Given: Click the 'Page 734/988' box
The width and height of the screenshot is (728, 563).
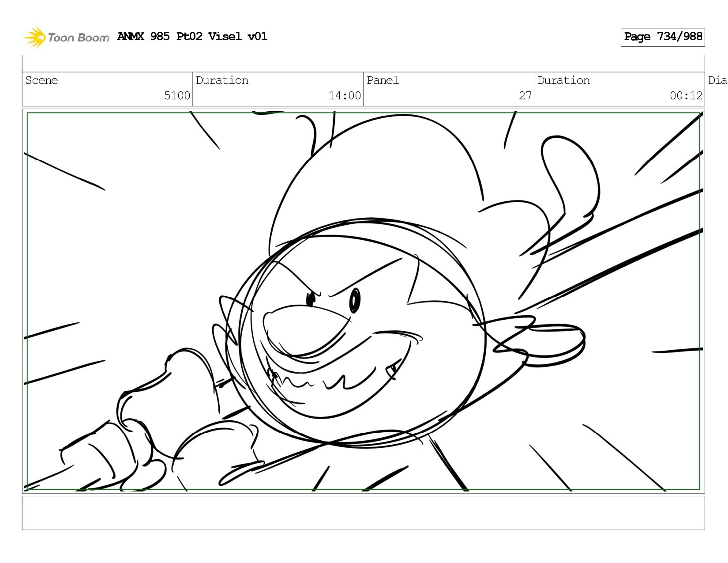Looking at the screenshot, I should click(x=663, y=37).
